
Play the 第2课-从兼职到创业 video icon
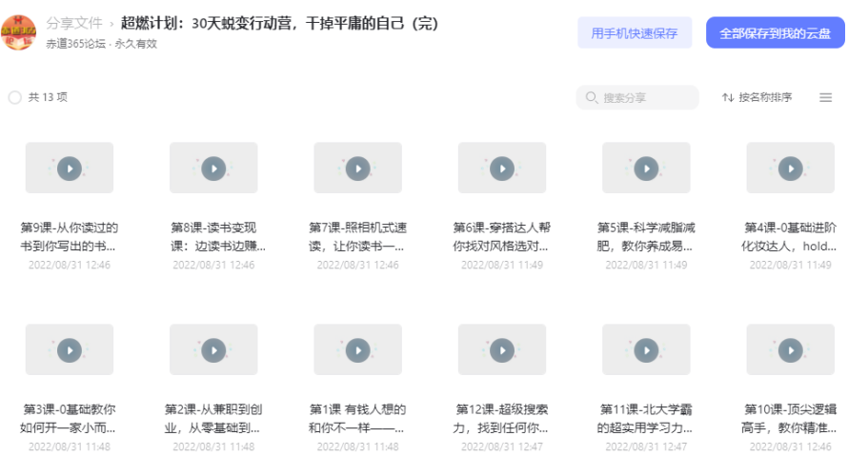pos(213,350)
